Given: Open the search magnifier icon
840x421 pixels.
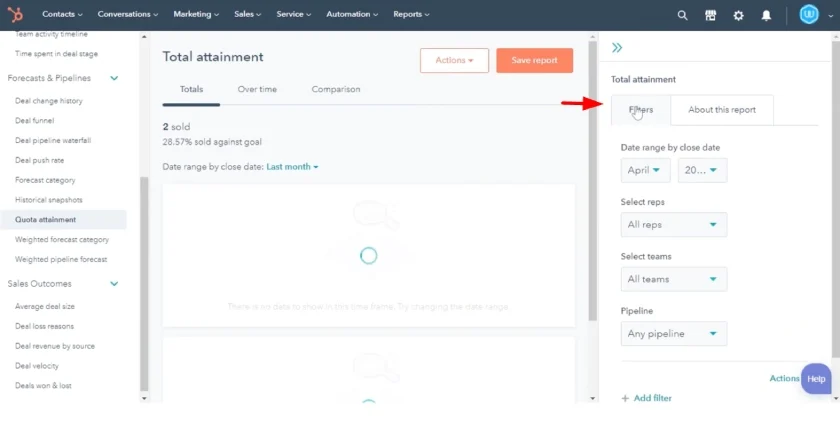Looking at the screenshot, I should [x=682, y=15].
